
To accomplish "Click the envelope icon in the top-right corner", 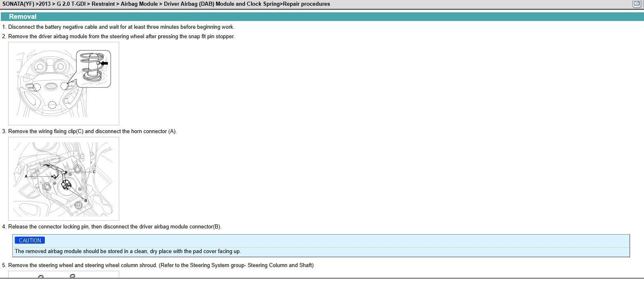I will click(637, 4).
